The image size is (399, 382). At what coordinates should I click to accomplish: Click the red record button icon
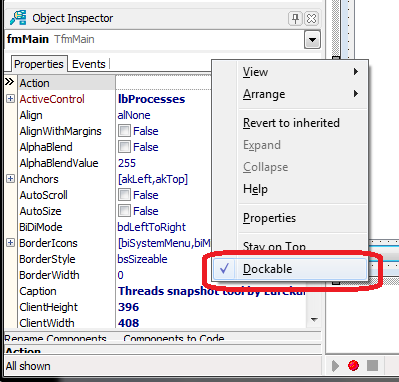point(353,365)
